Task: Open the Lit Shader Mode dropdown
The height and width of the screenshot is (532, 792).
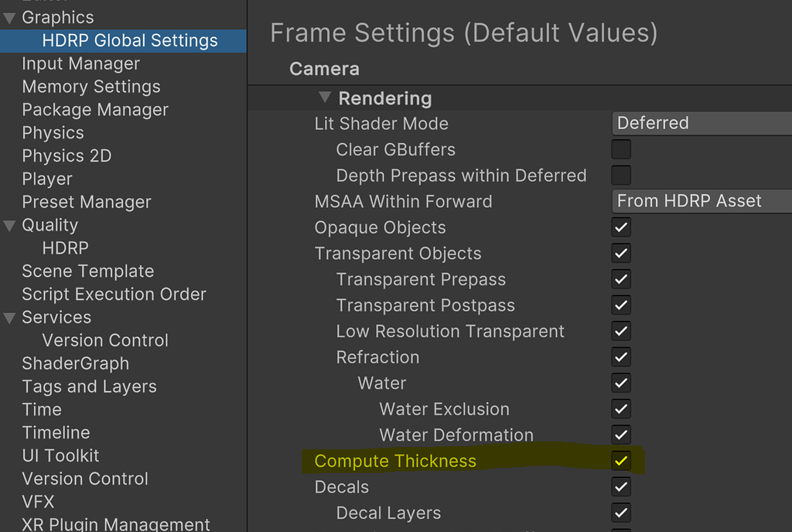Action: 701,123
